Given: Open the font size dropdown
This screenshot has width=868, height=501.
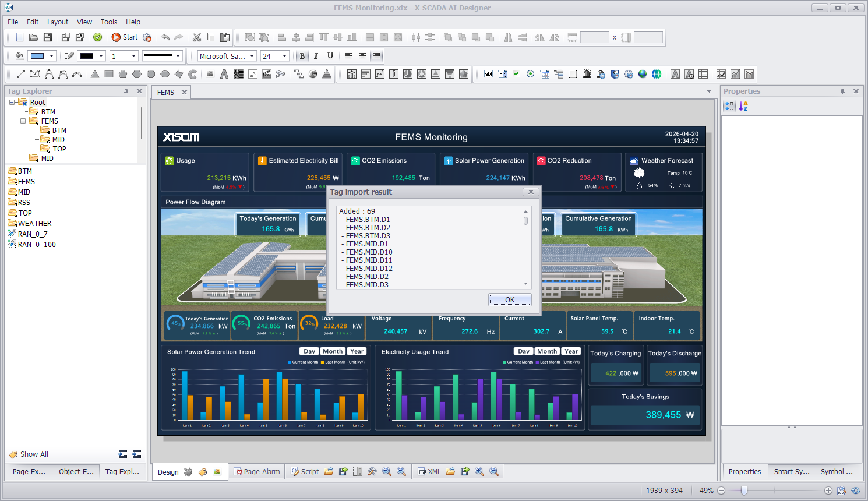Looking at the screenshot, I should (285, 56).
